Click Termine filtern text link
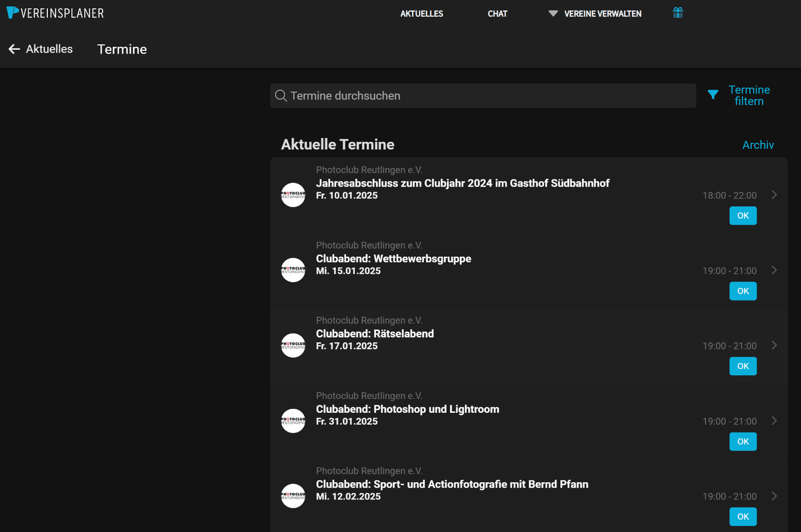Screen dimensions: 801x532 click(x=749, y=95)
